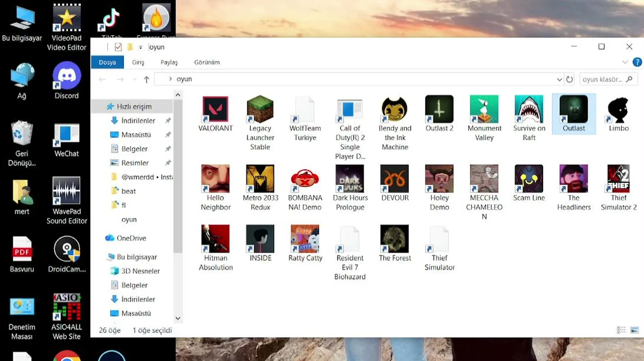Select the WeChat desktop shortcut

point(67,140)
